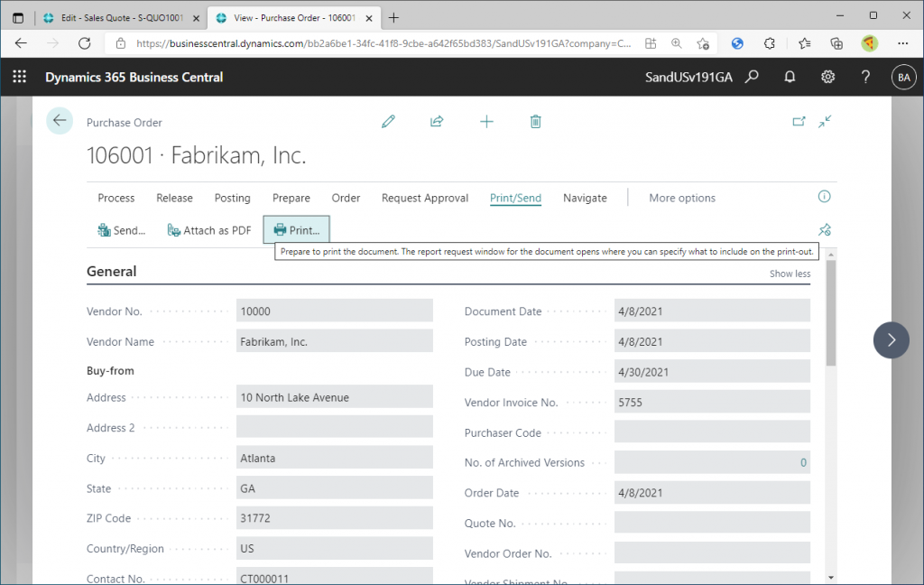The height and width of the screenshot is (585, 924).
Task: Click the Vendor No. field 10000
Action: tap(334, 311)
